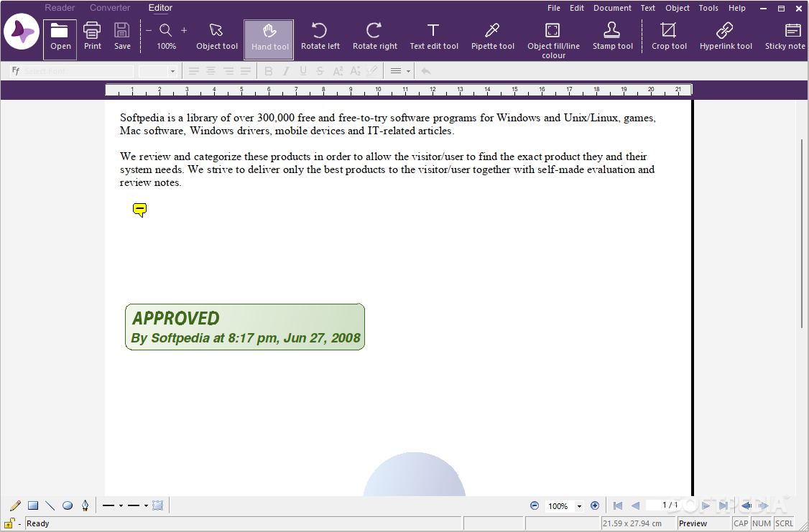This screenshot has width=809, height=532.
Task: Open the Object menu
Action: pyautogui.click(x=678, y=8)
